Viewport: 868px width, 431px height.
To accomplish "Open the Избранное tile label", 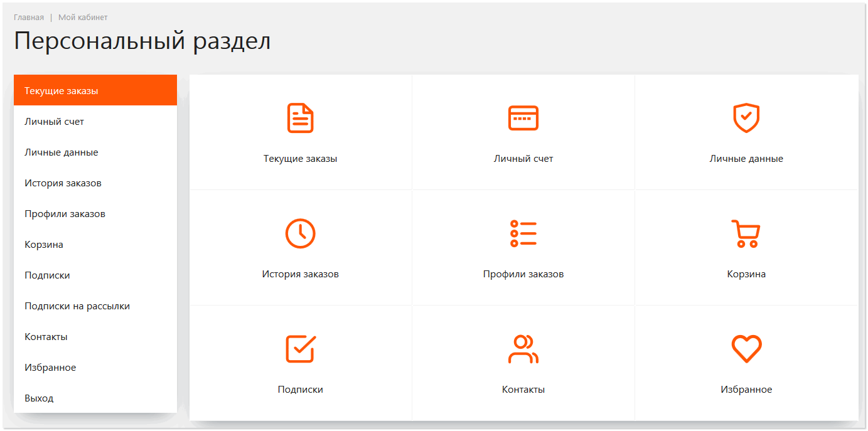I will [x=746, y=390].
